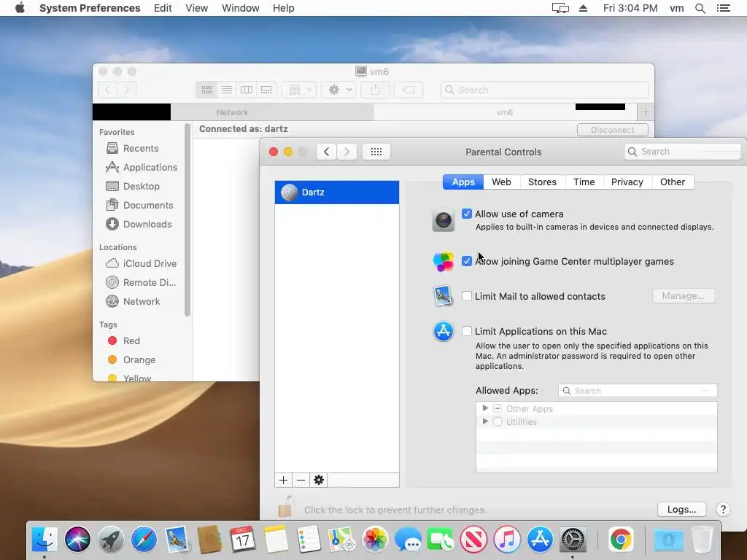Viewport: 747px width, 560px height.
Task: Open Spotlight search in menu bar
Action: (700, 8)
